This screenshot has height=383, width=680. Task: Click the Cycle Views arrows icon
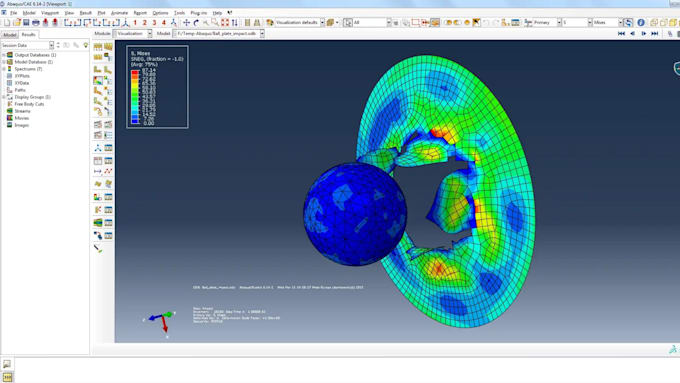(x=235, y=23)
